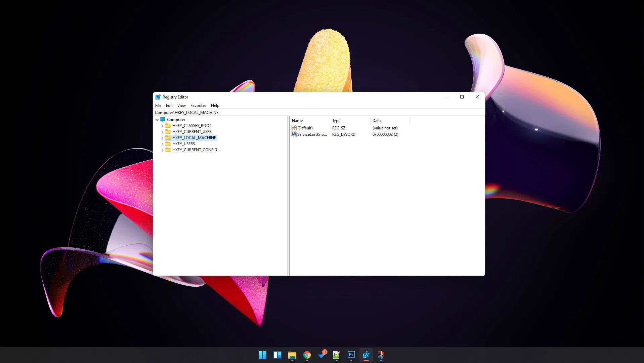Click the Registry Editor taskbar icon
Screen dimensions: 644x363
click(x=366, y=355)
